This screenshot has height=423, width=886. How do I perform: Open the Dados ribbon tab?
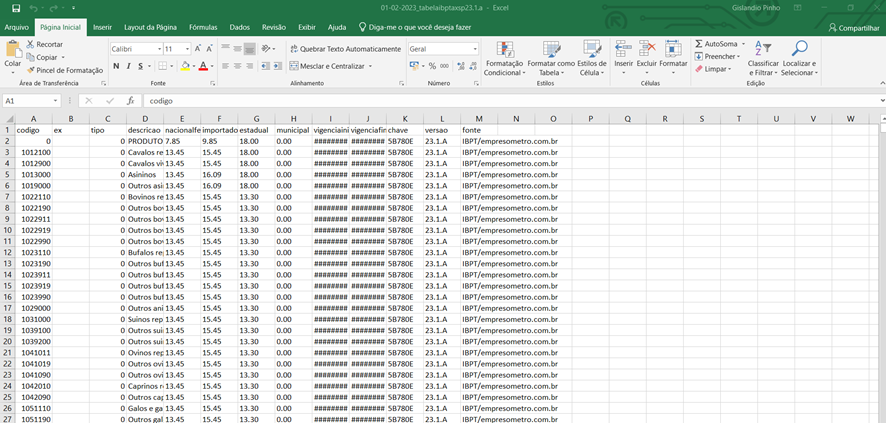point(239,27)
